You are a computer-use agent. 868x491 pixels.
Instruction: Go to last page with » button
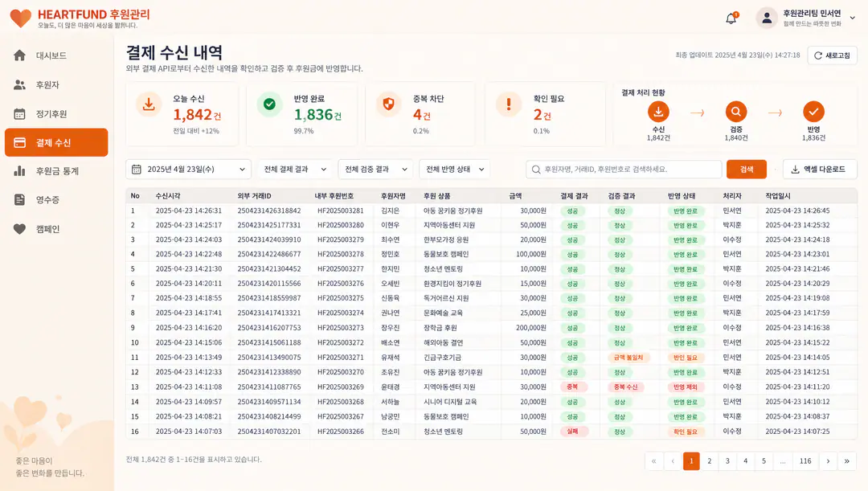coord(847,461)
